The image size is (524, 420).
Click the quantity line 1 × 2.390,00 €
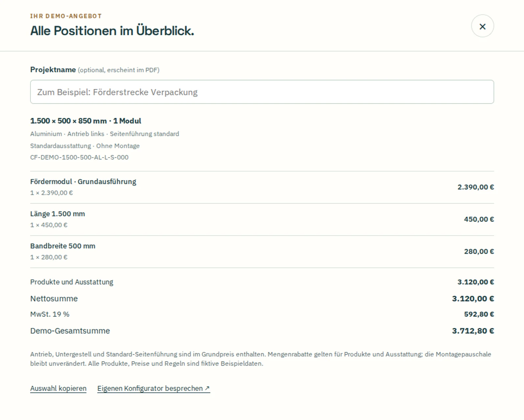point(51,193)
